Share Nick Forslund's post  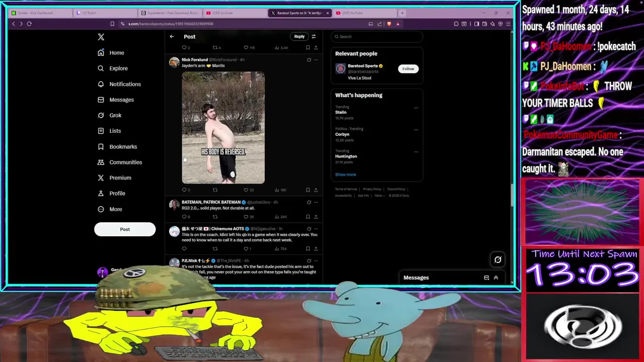315,190
